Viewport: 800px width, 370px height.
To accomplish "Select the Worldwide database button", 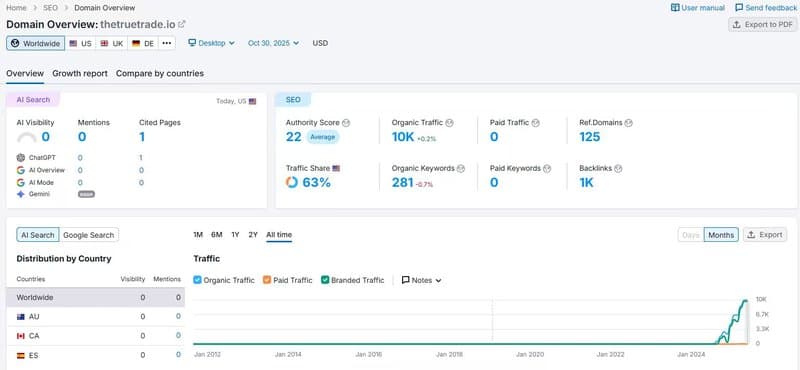I will 36,43.
